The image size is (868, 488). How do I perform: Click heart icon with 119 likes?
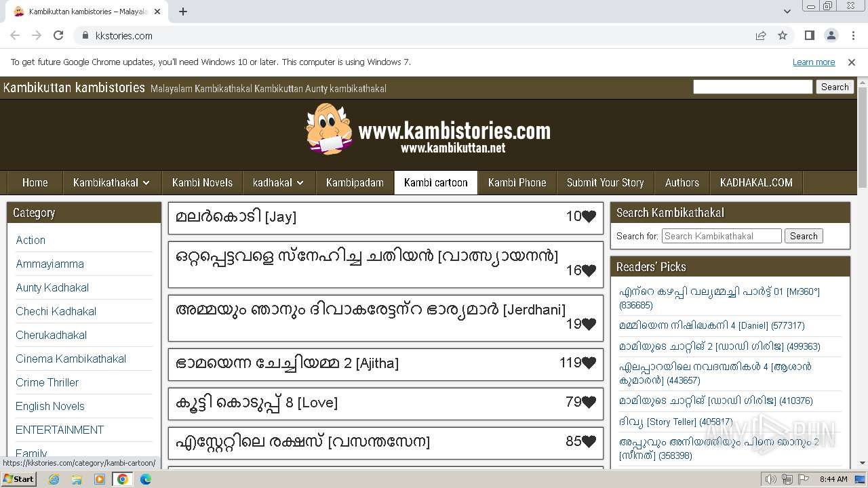pyautogui.click(x=589, y=363)
